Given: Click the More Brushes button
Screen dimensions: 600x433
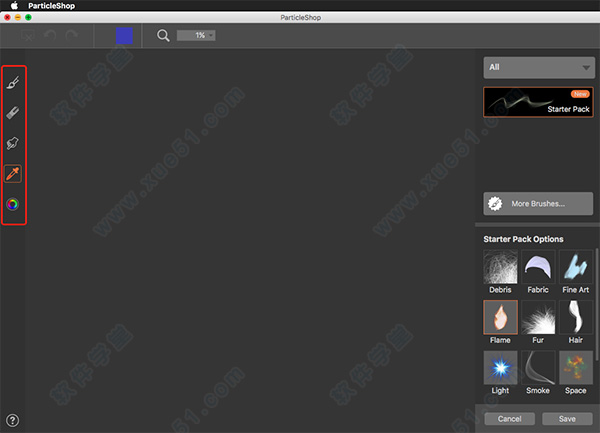Looking at the screenshot, I should [538, 204].
